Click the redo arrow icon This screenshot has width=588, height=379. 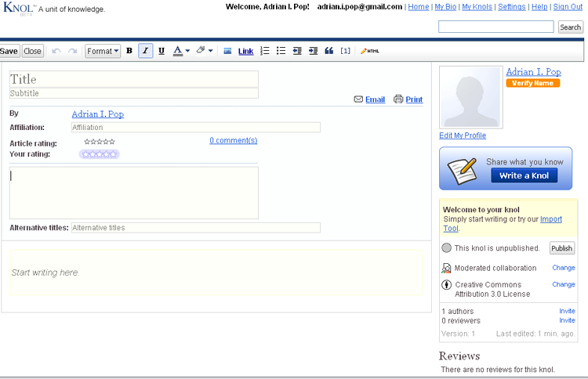72,51
